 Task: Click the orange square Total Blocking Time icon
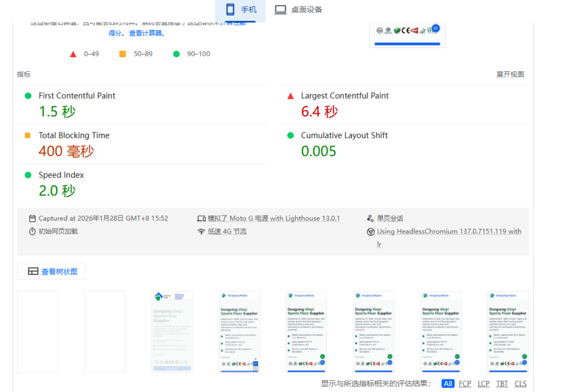(x=28, y=135)
